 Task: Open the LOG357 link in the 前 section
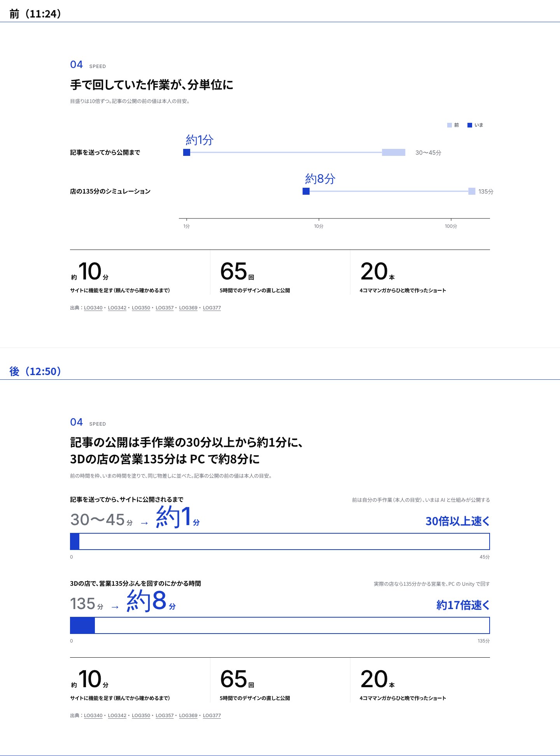click(164, 308)
